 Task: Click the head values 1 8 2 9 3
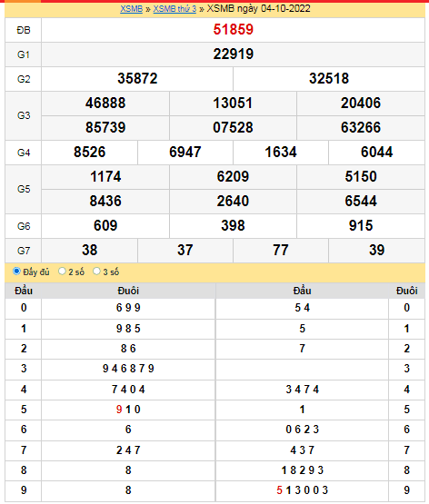point(302,470)
